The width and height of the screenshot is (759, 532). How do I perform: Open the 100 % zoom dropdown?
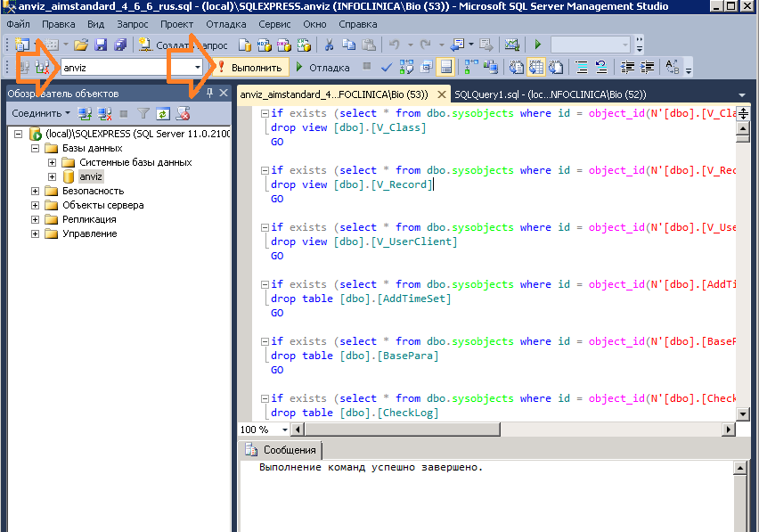tap(285, 430)
